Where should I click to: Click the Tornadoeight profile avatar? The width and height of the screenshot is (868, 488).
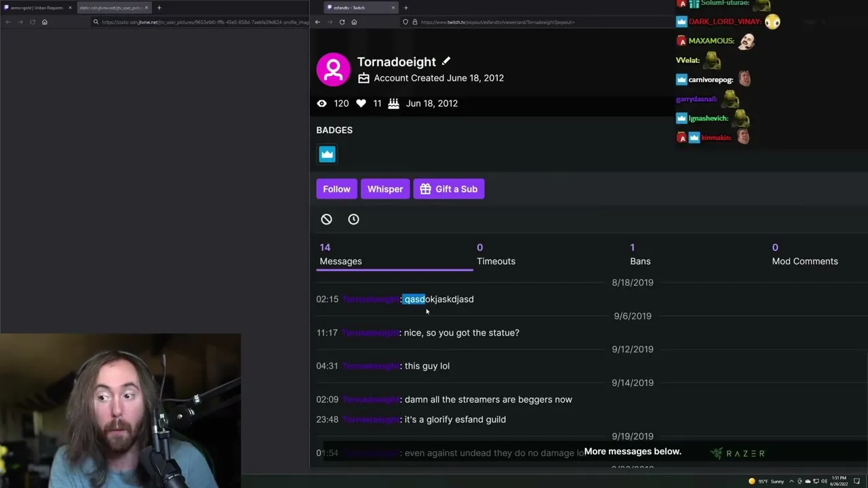(x=333, y=69)
